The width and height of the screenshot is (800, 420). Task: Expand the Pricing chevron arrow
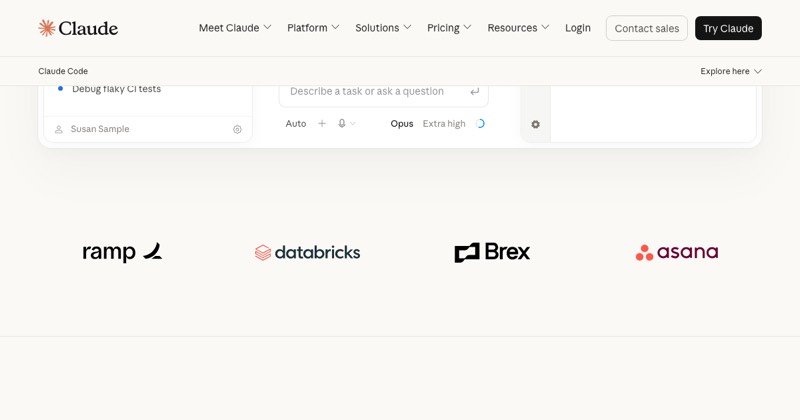coord(467,27)
